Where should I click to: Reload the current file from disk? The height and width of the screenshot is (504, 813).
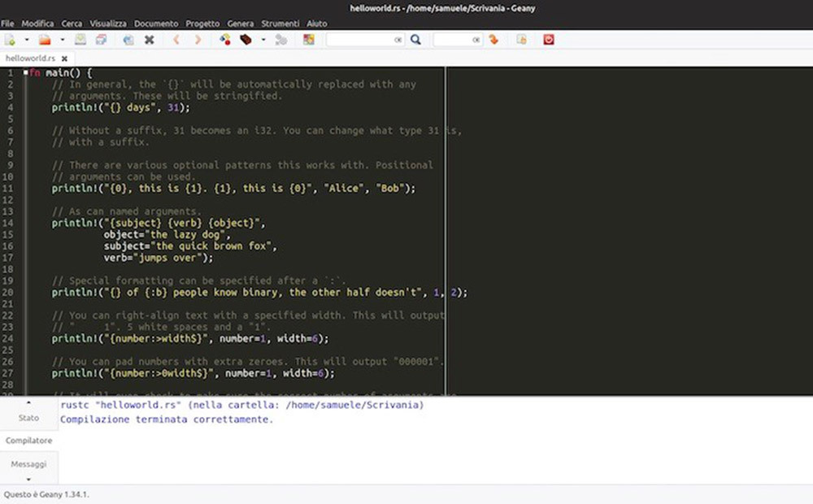tap(128, 39)
